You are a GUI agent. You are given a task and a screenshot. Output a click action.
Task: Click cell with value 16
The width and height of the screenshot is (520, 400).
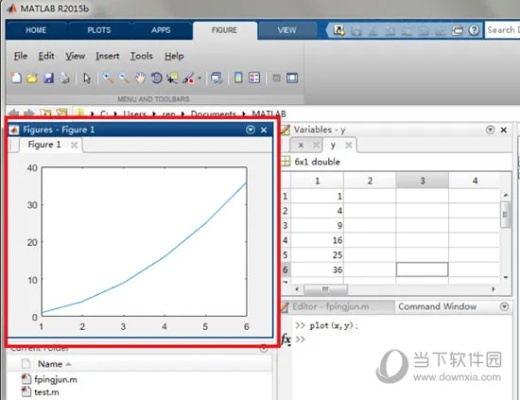(x=317, y=240)
